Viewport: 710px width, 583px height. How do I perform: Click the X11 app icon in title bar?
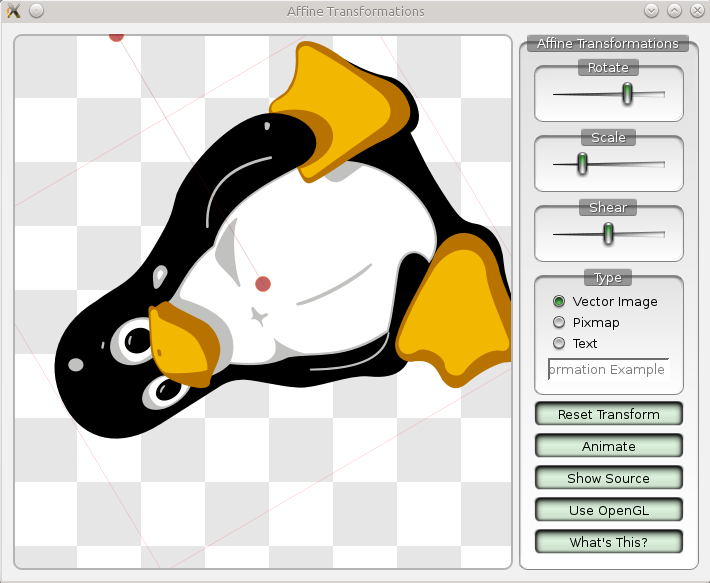click(x=14, y=11)
